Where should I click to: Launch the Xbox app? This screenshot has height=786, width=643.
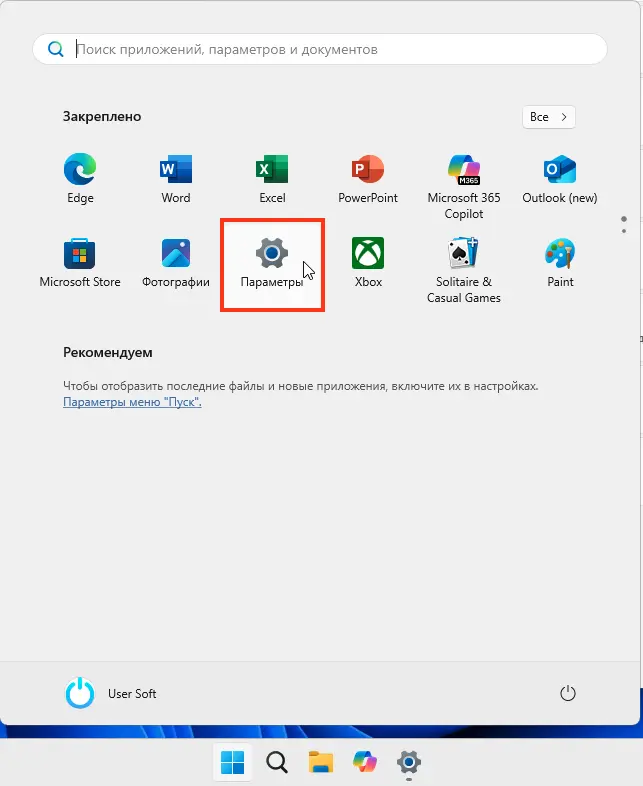tap(368, 263)
